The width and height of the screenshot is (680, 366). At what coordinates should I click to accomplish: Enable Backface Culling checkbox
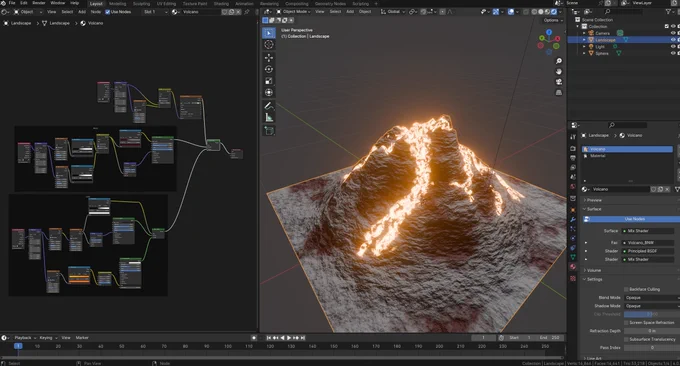[x=626, y=289]
